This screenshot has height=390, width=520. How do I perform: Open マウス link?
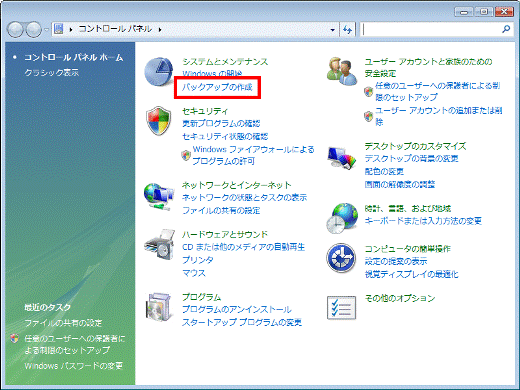pos(194,273)
